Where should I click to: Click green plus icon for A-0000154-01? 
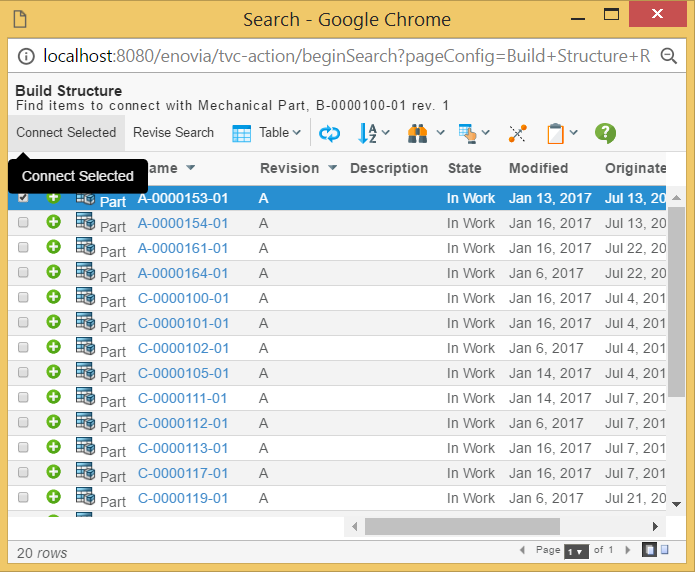pos(53,222)
